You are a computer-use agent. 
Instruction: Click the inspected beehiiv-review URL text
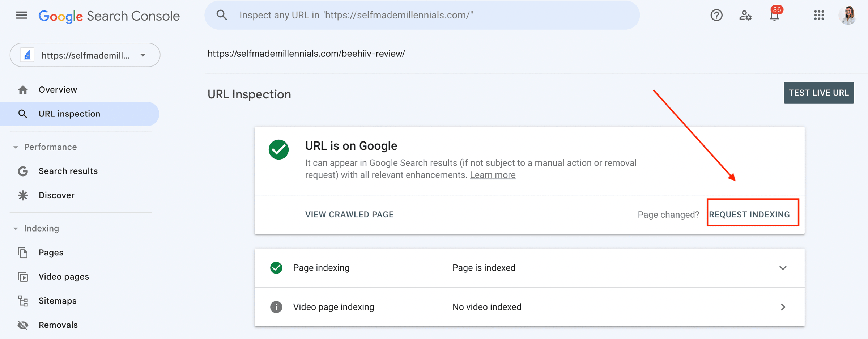coord(306,54)
